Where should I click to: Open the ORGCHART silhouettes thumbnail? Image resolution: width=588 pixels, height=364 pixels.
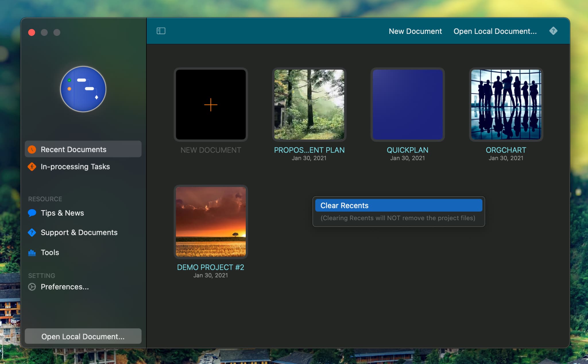point(506,104)
